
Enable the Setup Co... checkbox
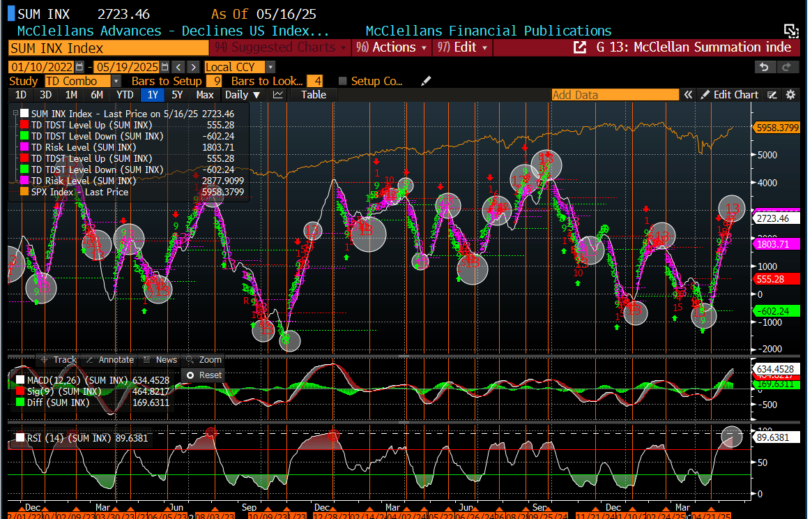pyautogui.click(x=342, y=81)
